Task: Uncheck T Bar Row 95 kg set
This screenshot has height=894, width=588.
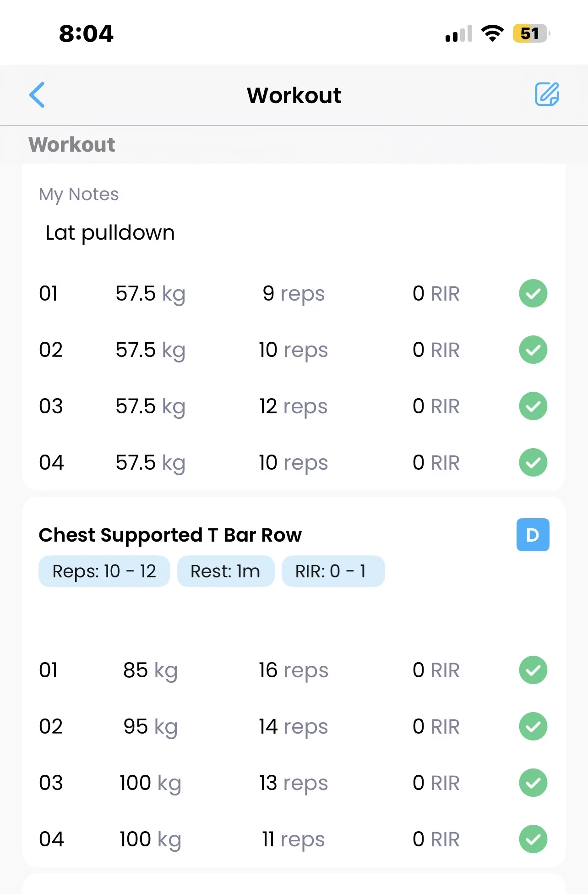Action: pyautogui.click(x=533, y=726)
